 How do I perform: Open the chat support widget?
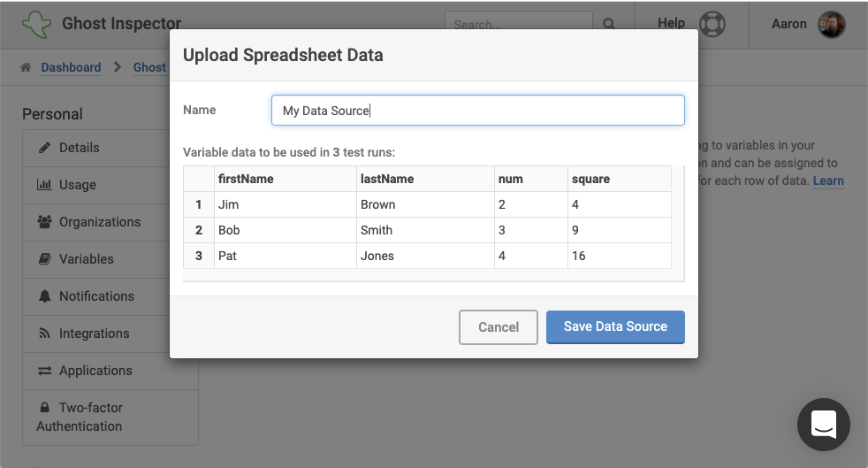824,425
